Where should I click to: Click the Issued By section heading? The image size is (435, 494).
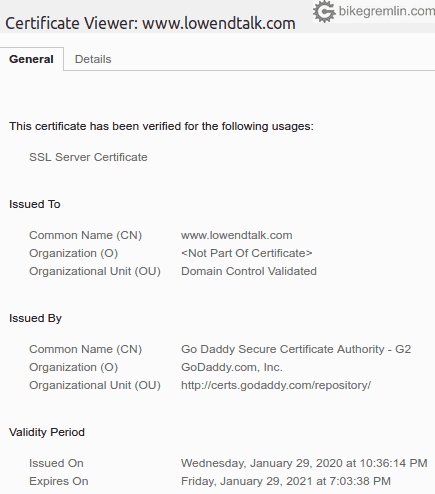pyautogui.click(x=35, y=318)
